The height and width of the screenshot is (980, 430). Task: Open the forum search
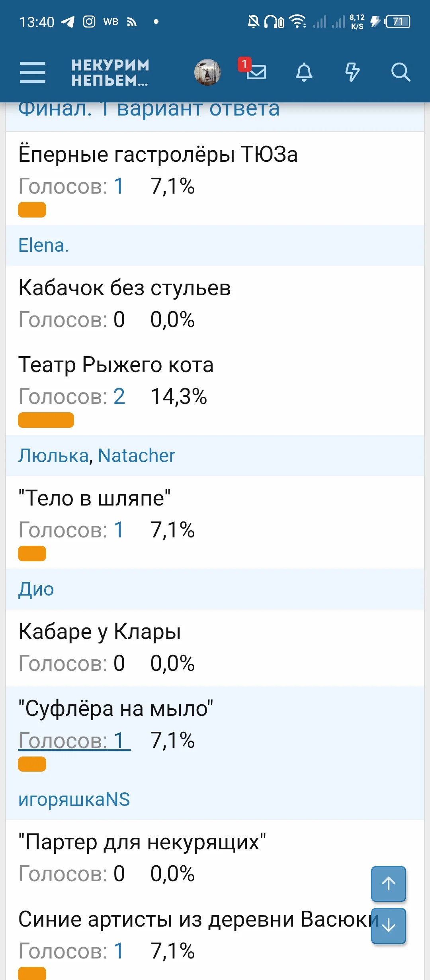click(x=401, y=73)
